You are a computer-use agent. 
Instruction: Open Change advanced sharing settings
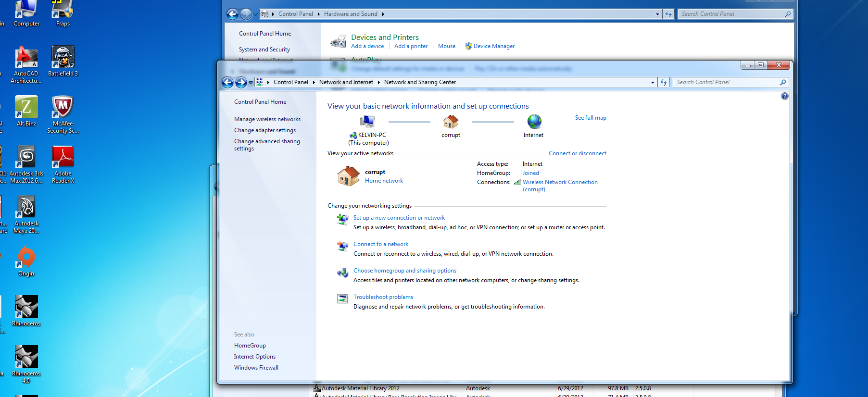click(x=267, y=145)
